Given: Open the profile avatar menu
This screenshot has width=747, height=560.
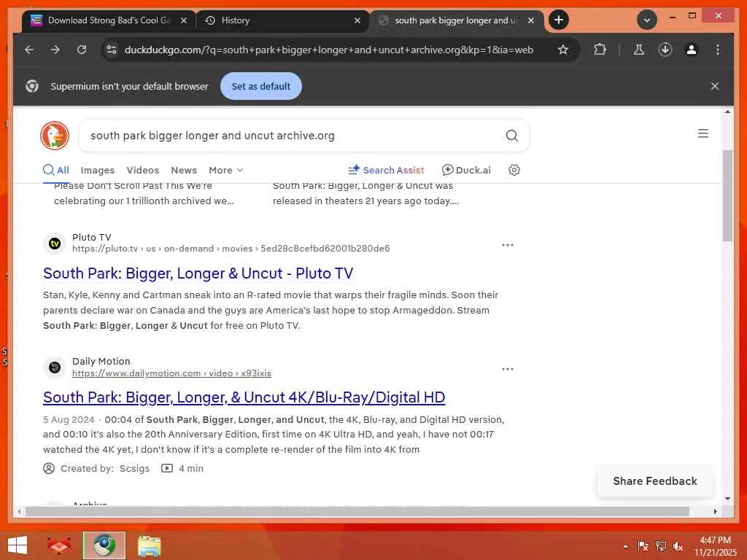Looking at the screenshot, I should click(x=692, y=50).
